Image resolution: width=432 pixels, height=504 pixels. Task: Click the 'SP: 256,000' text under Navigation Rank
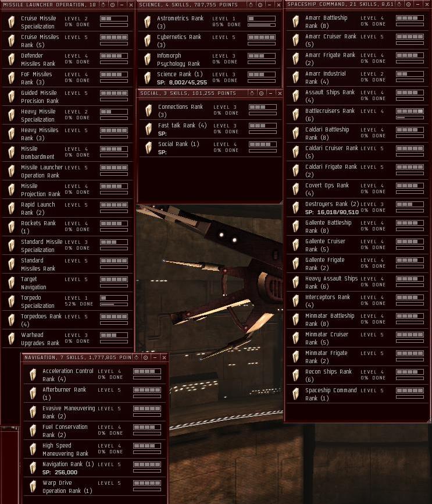click(x=60, y=473)
